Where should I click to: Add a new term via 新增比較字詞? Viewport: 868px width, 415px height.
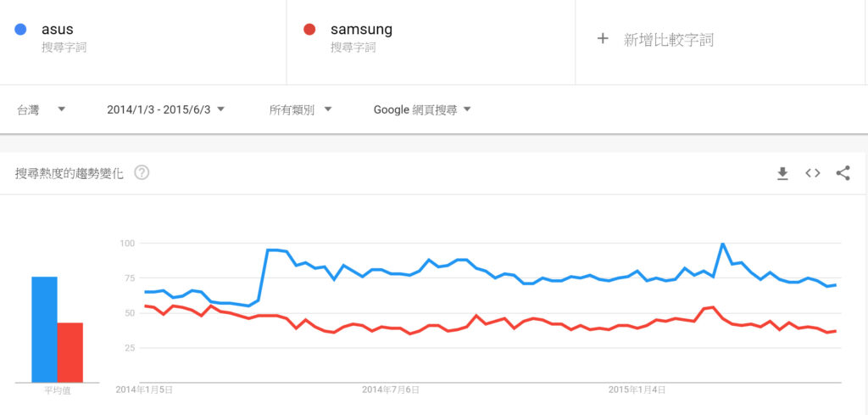[669, 39]
